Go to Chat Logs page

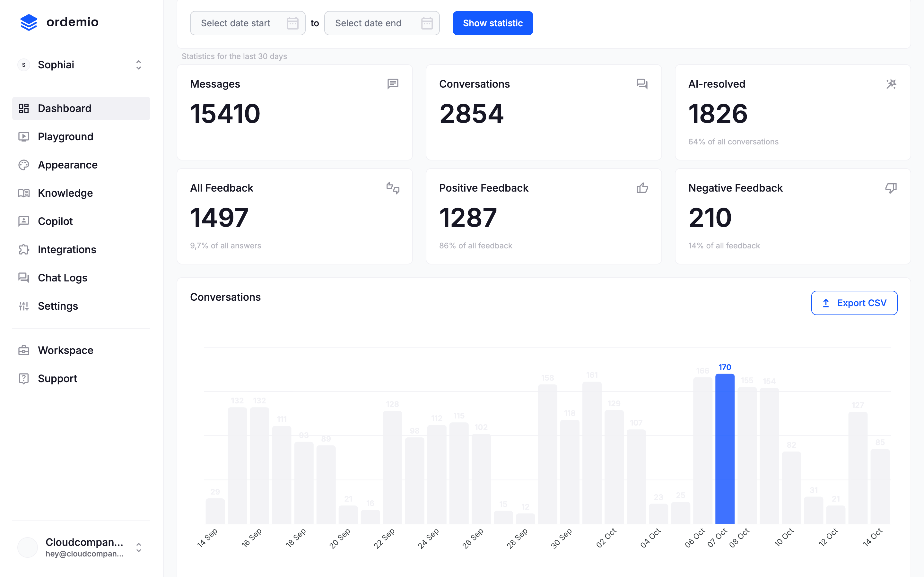click(63, 278)
